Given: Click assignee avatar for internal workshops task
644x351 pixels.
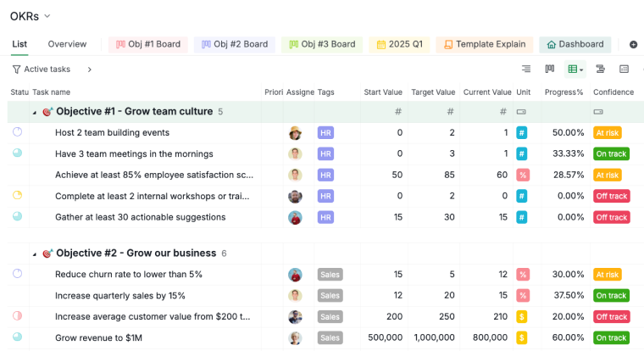Looking at the screenshot, I should (295, 196).
